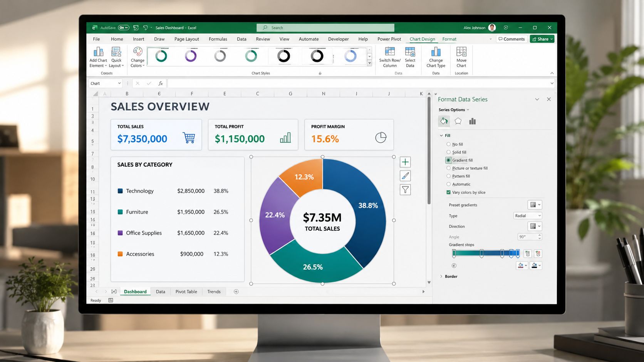Select the leftmost teal gradient stop
This screenshot has height=362, width=644.
[x=454, y=254]
